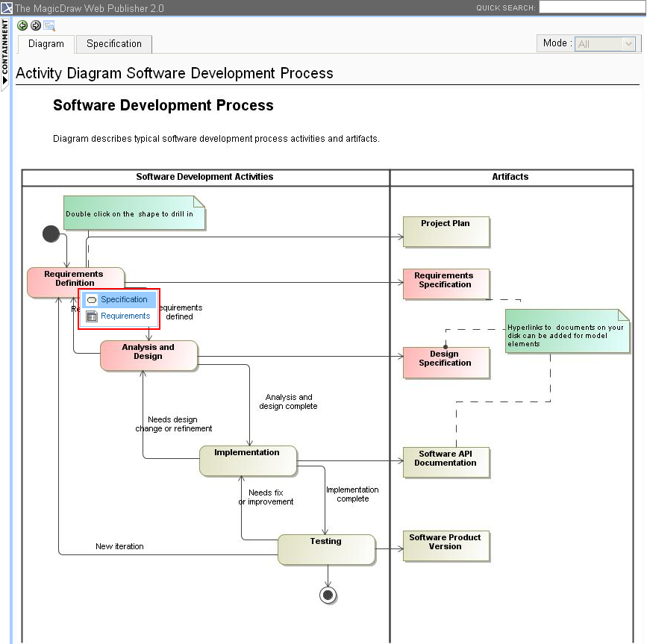This screenshot has width=647, height=644.
Task: Select the Diagram tab
Action: [x=45, y=44]
